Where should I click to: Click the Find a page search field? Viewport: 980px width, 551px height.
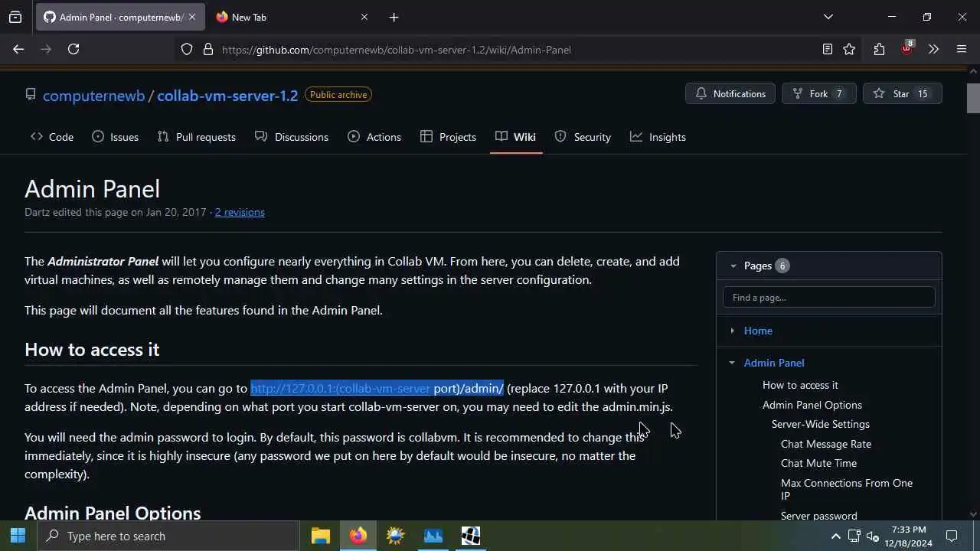point(828,297)
